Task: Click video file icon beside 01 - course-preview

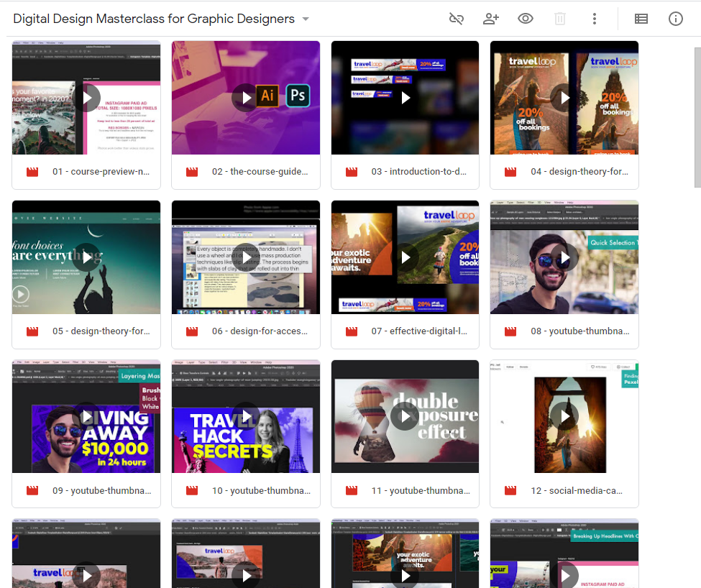Action: [x=32, y=172]
